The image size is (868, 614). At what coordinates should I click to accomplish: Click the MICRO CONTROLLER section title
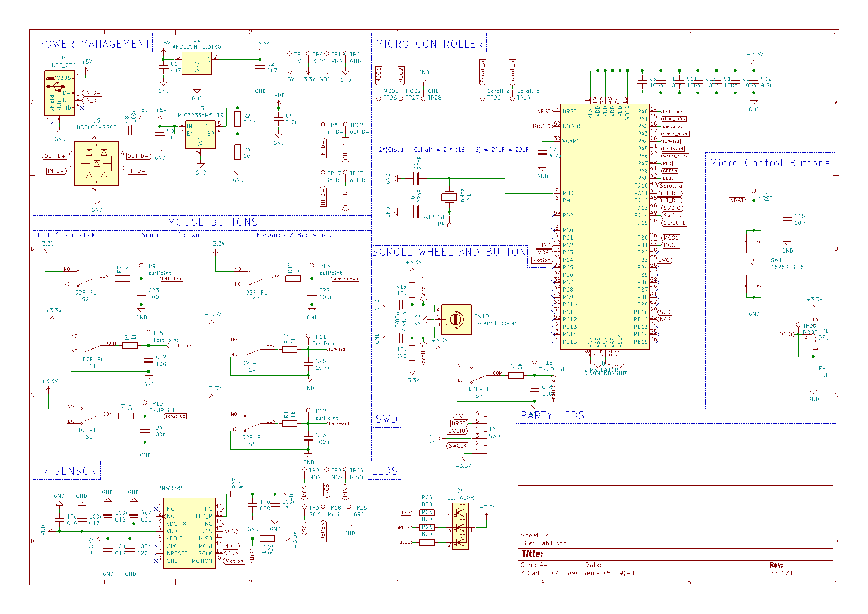tap(430, 44)
